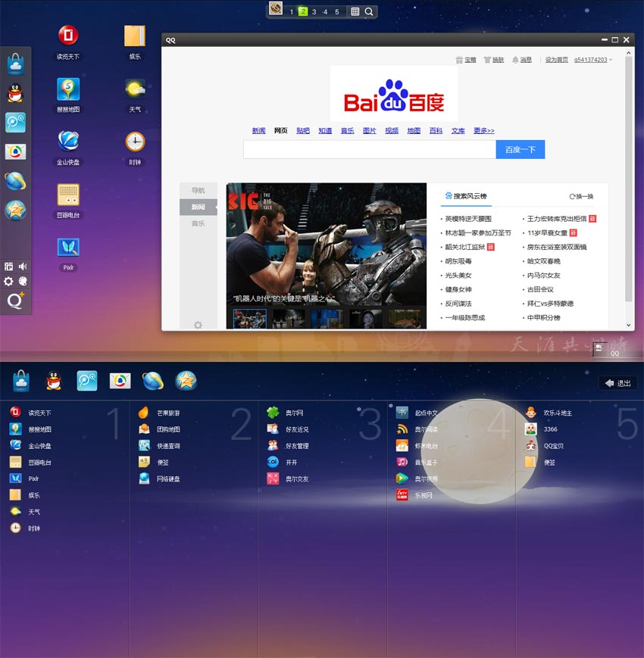The image size is (644, 658).
Task: Open 团购地图 in the desktop 2 list
Action: tap(160, 429)
